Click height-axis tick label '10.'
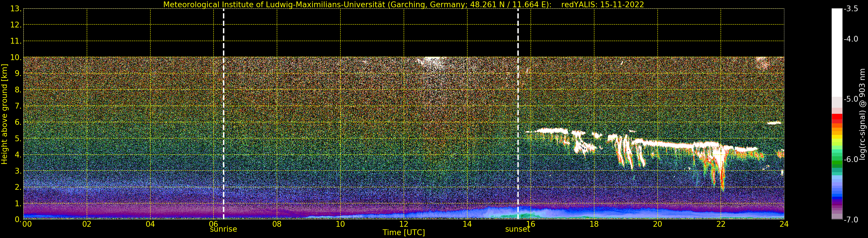 click(16, 57)
